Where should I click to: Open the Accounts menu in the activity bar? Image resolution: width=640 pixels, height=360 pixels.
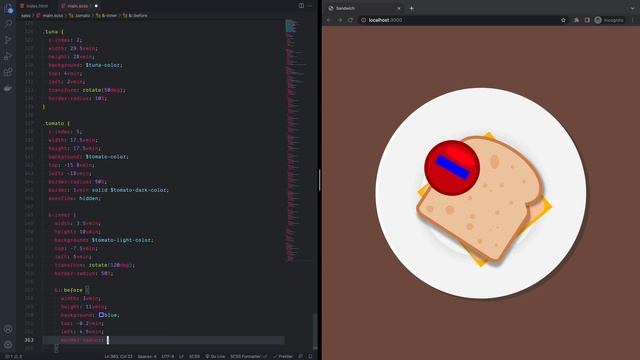(x=8, y=329)
